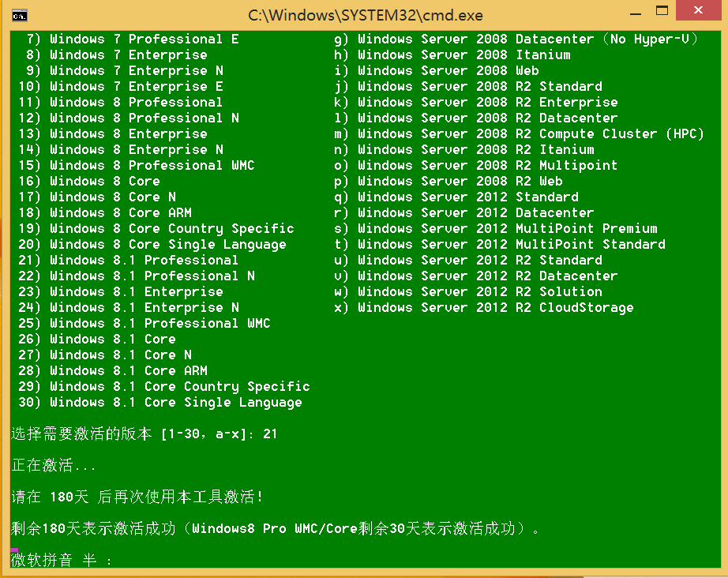
Task: Click p) Windows Server 2008 R2 Web
Action: pos(448,181)
